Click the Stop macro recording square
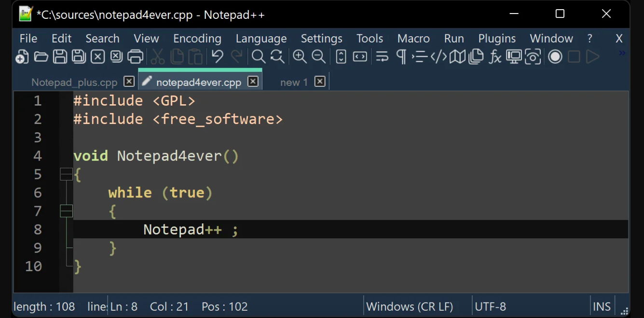This screenshot has width=644, height=318. [574, 57]
